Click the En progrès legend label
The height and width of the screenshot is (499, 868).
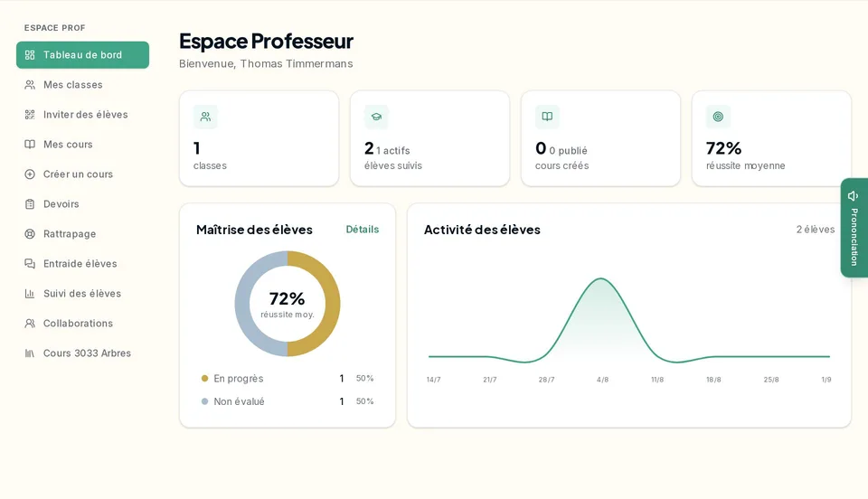(239, 379)
